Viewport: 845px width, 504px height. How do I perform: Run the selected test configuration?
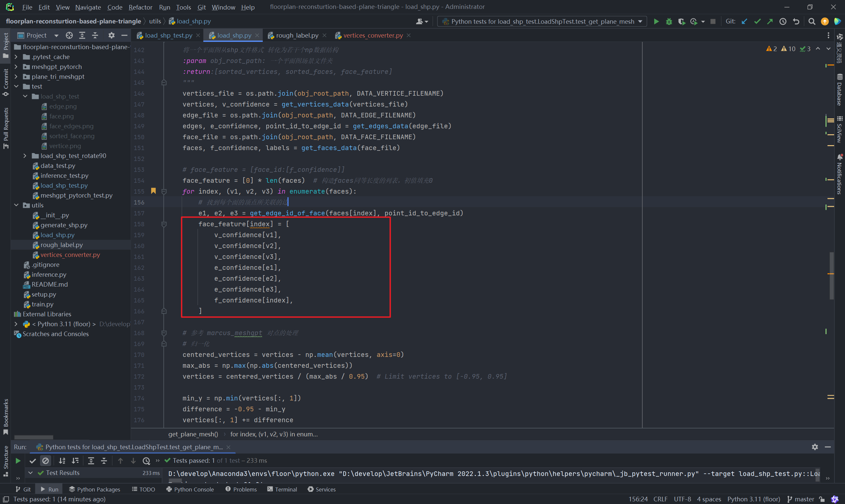(x=656, y=21)
